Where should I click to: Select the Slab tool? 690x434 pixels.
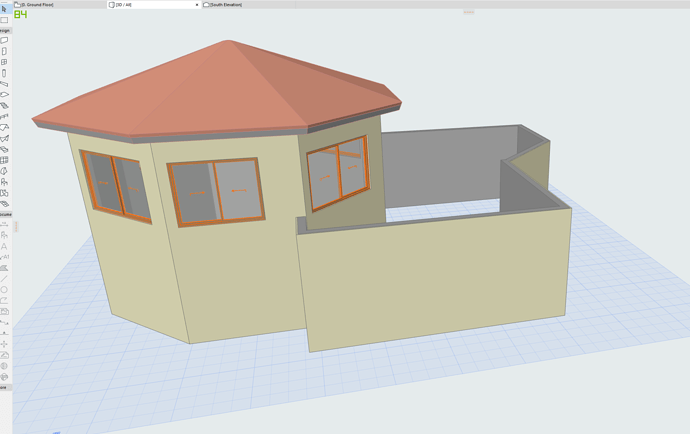pos(4,95)
